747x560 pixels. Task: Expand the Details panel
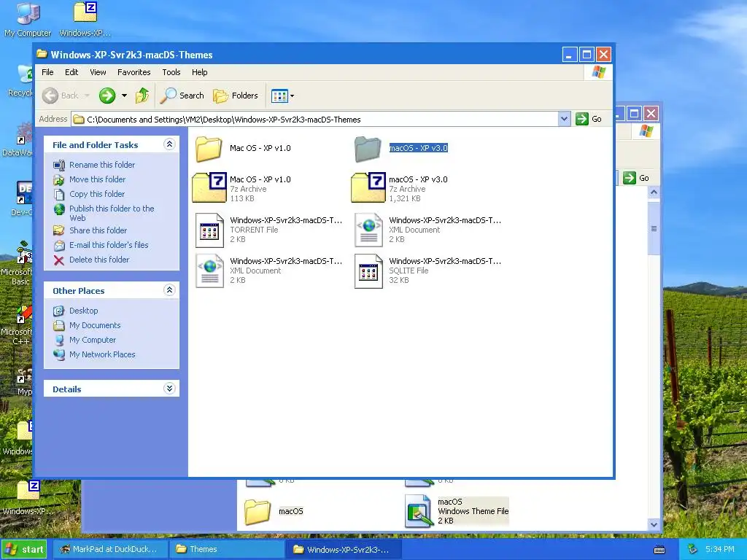tap(169, 389)
